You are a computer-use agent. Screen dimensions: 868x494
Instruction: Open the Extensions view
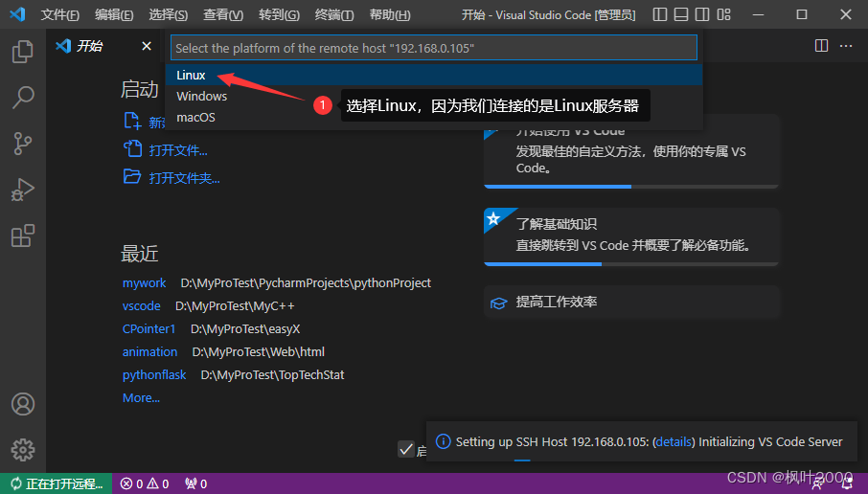[x=23, y=236]
